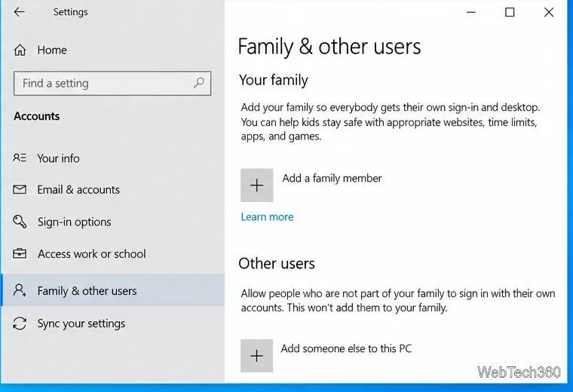Click the Your info person-card icon
The height and width of the screenshot is (392, 573).
[x=20, y=158]
